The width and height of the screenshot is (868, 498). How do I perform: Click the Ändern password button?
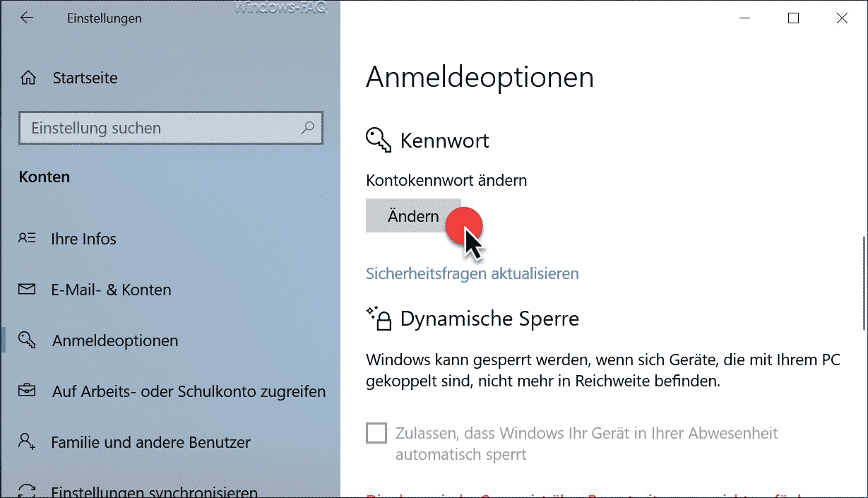click(413, 216)
